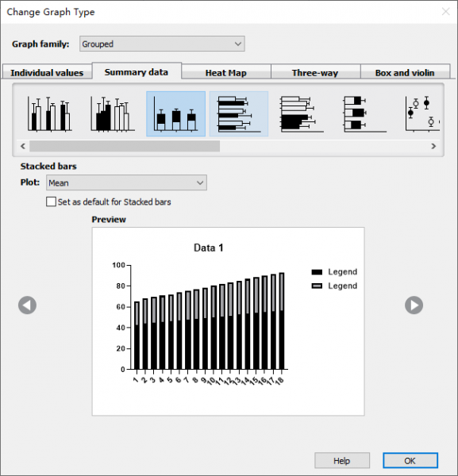Click the graph gallery scrollbar left arrow

pyautogui.click(x=23, y=146)
